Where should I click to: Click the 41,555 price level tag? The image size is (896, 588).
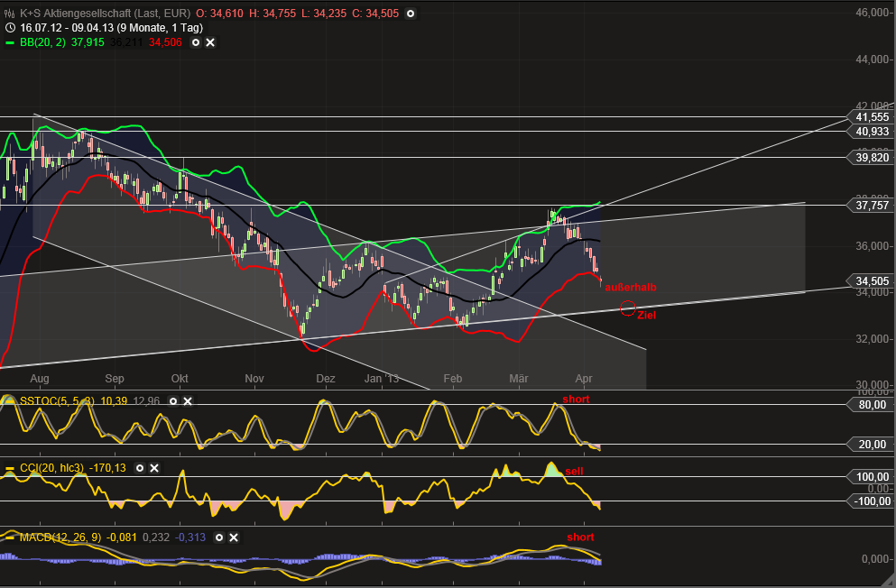pos(871,117)
